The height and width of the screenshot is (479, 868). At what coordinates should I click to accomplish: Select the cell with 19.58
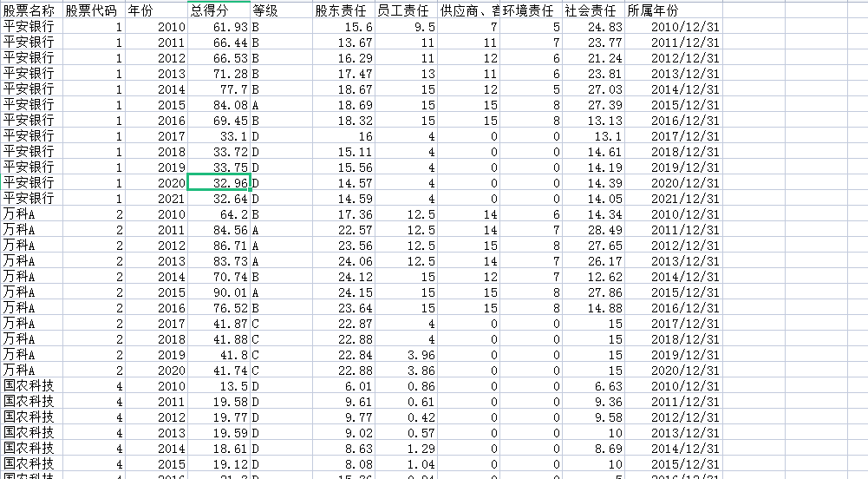(x=219, y=402)
